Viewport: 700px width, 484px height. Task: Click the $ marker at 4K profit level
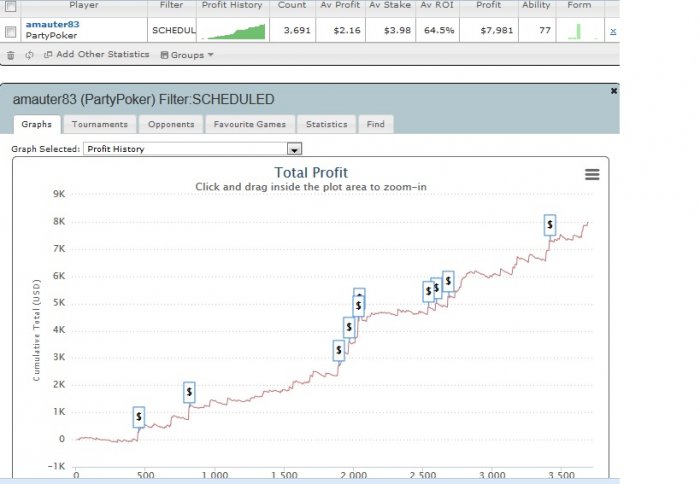click(x=349, y=327)
